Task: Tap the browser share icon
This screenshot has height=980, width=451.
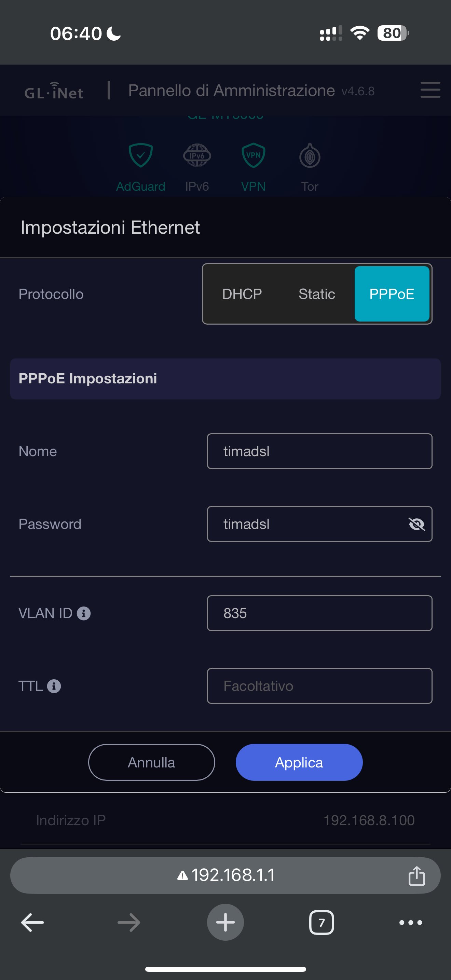Action: pyautogui.click(x=416, y=876)
